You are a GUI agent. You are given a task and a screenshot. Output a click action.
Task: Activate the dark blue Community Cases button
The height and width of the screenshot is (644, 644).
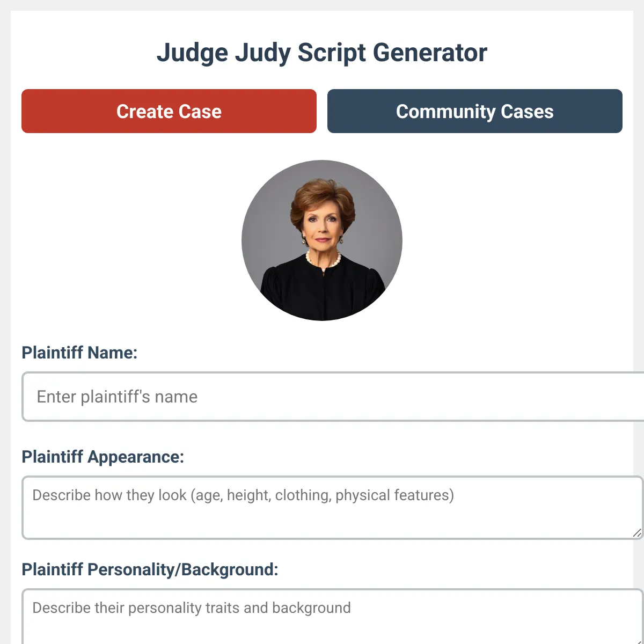pos(474,111)
